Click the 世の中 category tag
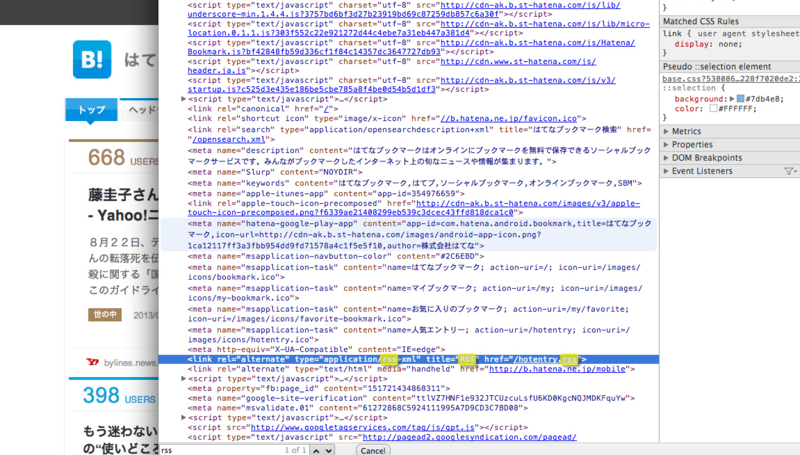800x455 pixels. point(105,315)
